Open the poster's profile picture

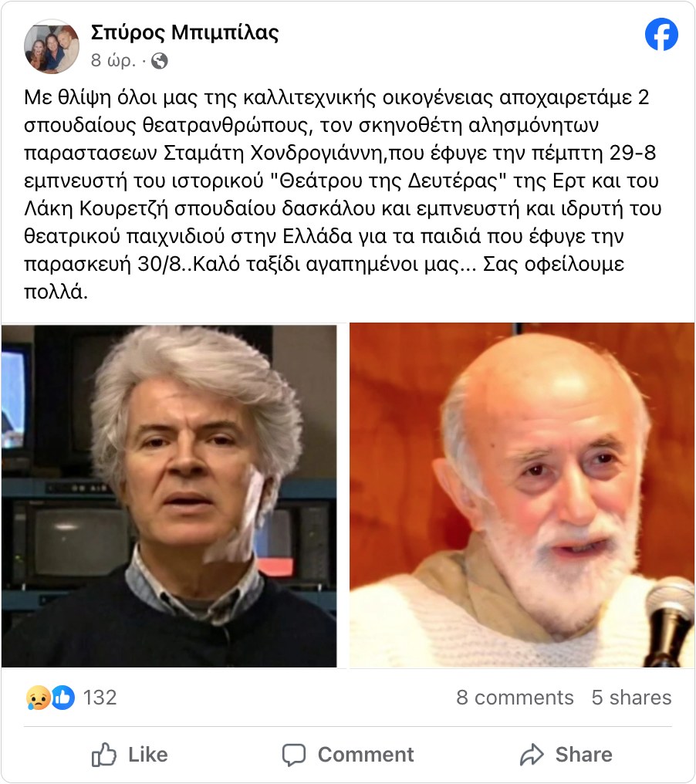click(52, 46)
